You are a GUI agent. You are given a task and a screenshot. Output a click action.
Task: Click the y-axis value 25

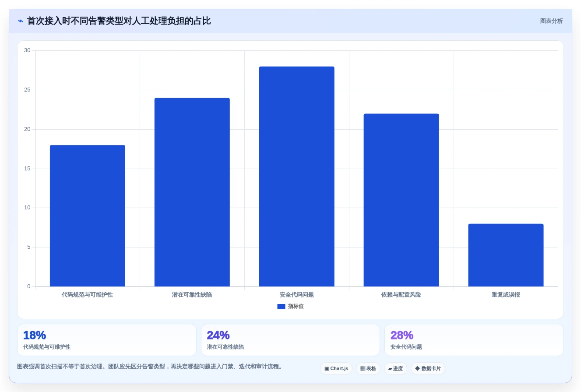tap(27, 90)
